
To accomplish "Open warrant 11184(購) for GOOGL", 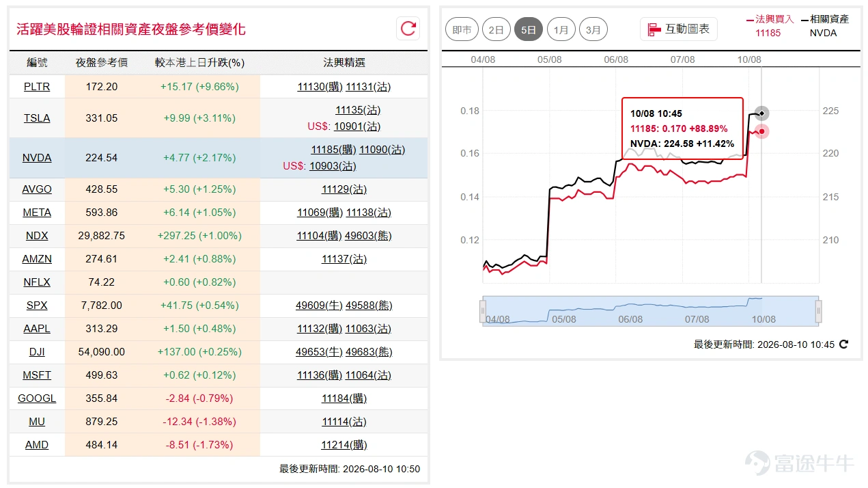I will click(344, 398).
